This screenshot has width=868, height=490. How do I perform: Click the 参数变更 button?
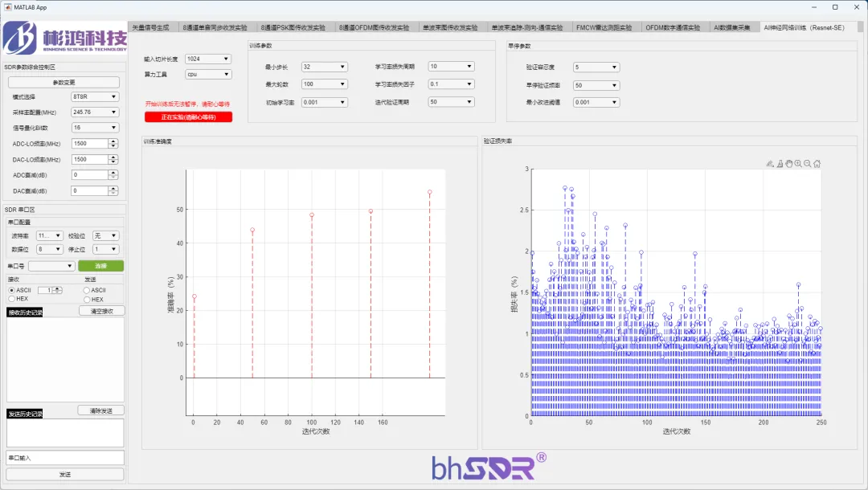tap(63, 83)
